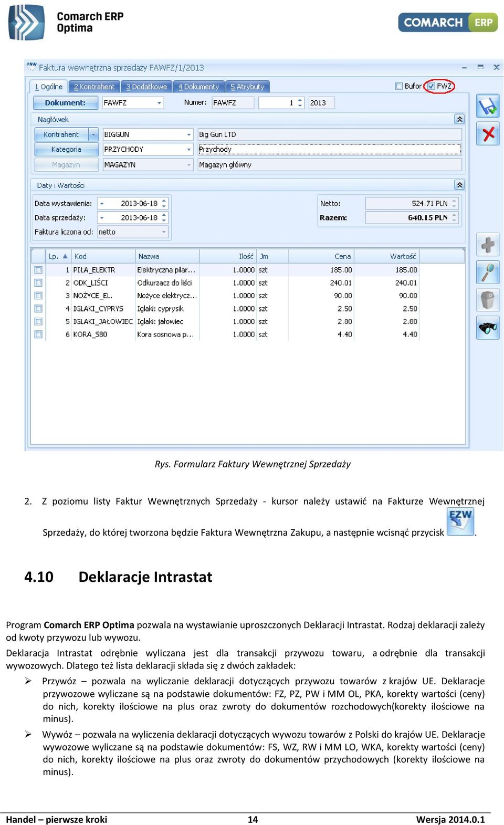Select the Kora sosnowa p... cell
Image resolution: width=504 pixels, height=825 pixels.
click(167, 335)
